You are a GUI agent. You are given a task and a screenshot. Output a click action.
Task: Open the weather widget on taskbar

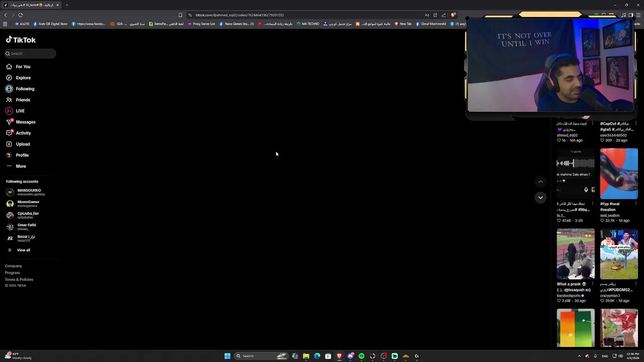(18, 356)
